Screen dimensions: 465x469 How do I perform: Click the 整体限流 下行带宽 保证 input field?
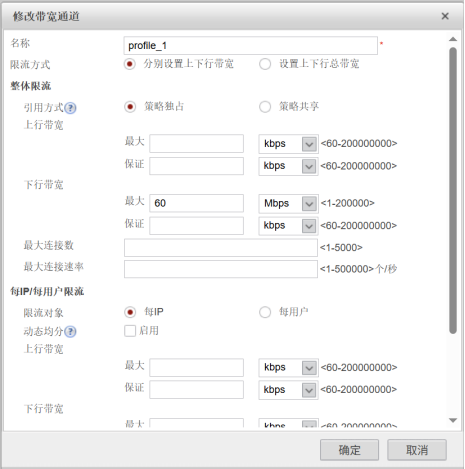pos(196,226)
